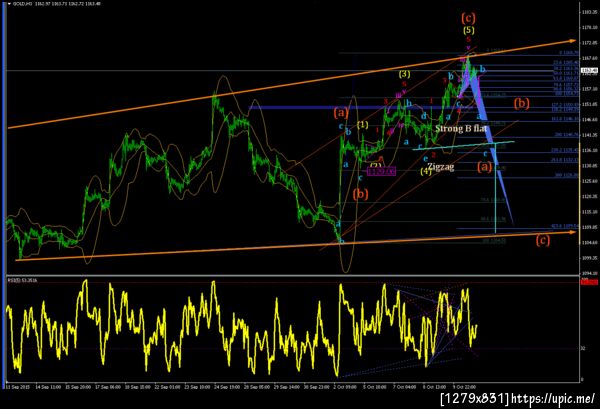600x409 pixels.
Task: Select the 423.6 Fibonacci level label
Action: 565,226
